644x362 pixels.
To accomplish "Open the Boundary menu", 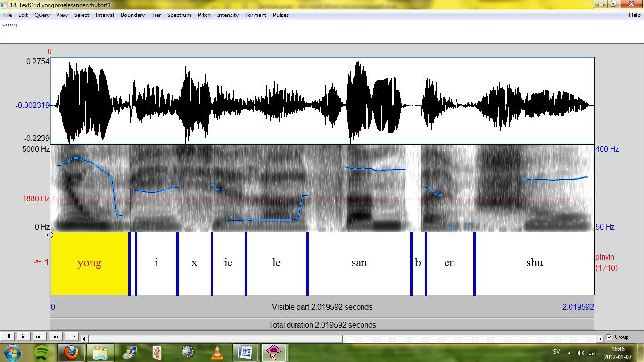I will tap(132, 15).
